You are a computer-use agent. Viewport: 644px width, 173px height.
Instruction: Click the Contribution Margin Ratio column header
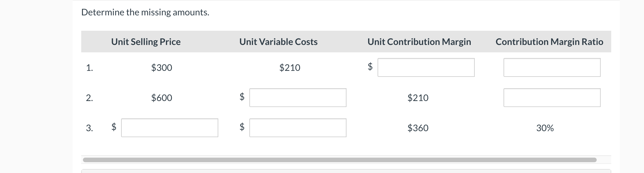point(549,42)
